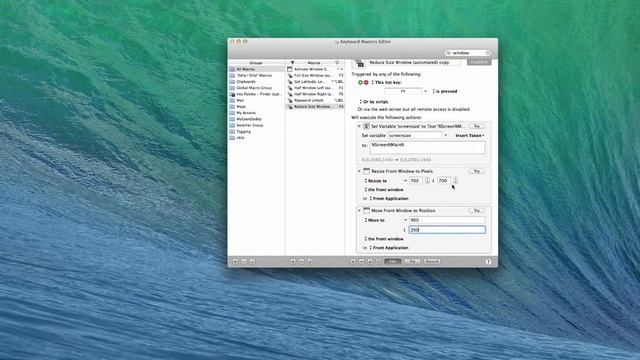Toggle the enable checkmark under the Macros list
640x360 pixels.
coord(310,261)
